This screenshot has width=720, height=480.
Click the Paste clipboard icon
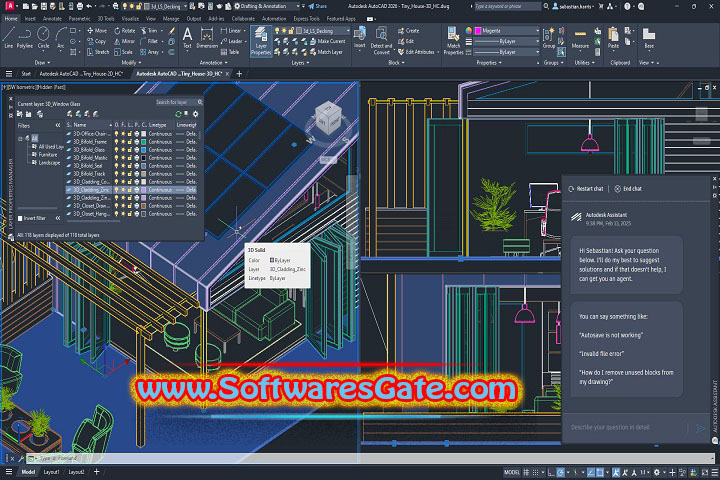(x=613, y=38)
